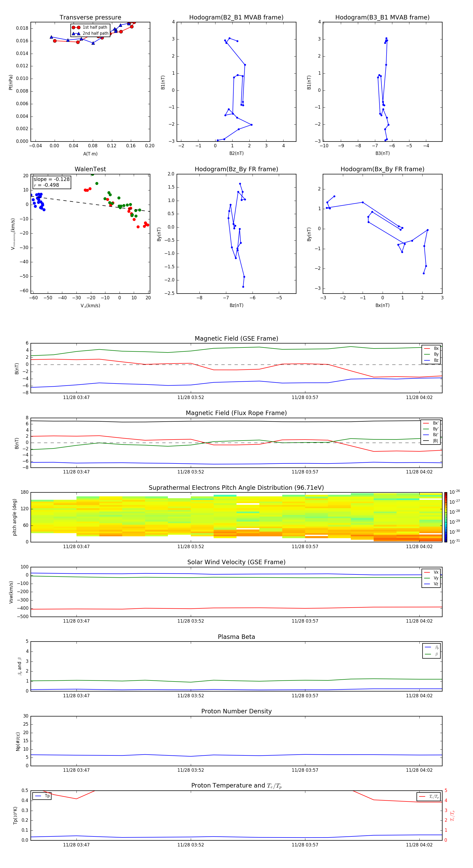Click 'Hodogram(B2_B1 MVAB frame)' title
The height and width of the screenshot is (868, 473).
click(236, 17)
